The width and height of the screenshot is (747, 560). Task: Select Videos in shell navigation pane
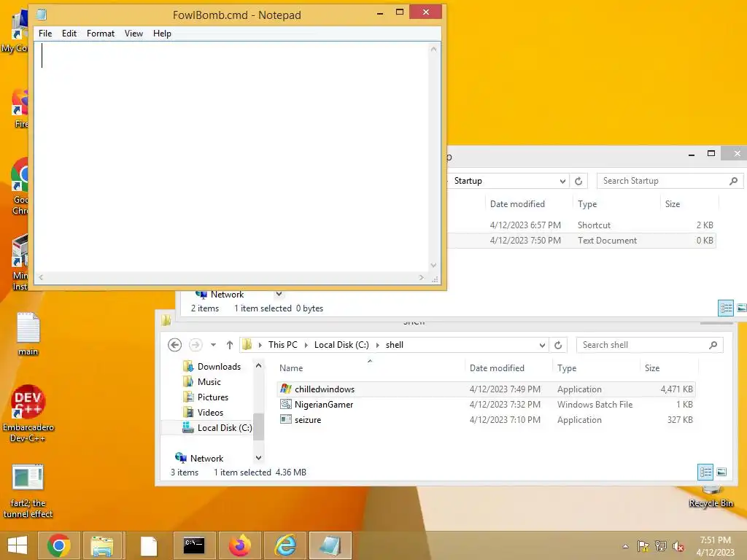click(x=203, y=413)
